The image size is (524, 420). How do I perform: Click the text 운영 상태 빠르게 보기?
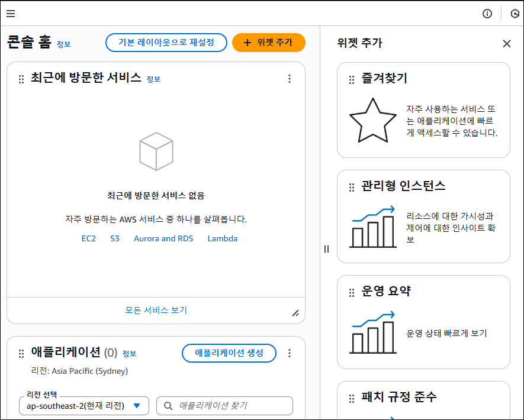pos(446,333)
